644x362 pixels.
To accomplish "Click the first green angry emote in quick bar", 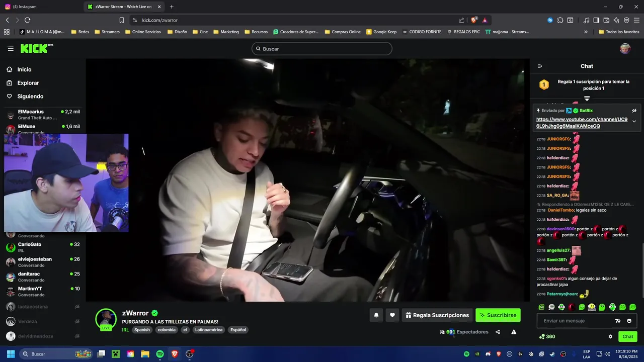I will click(541, 307).
